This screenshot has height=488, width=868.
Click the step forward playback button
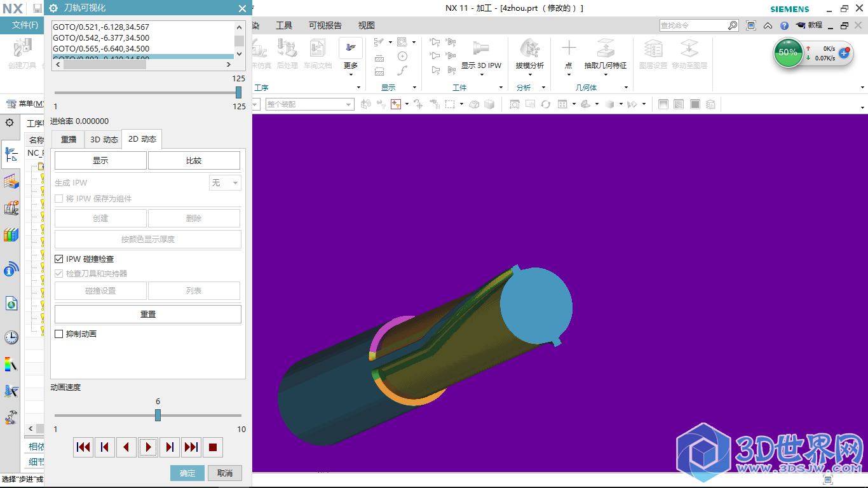click(x=170, y=447)
